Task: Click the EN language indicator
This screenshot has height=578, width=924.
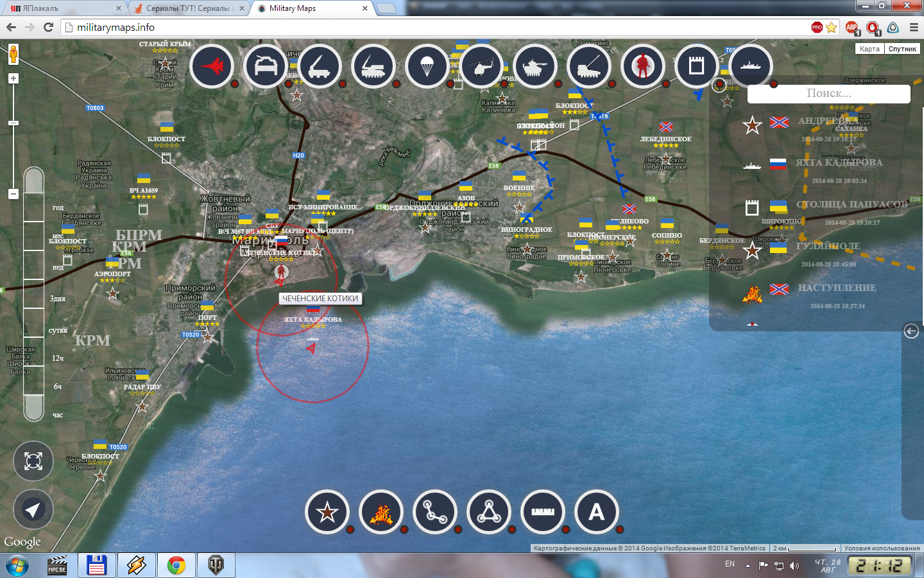Action: 730,564
